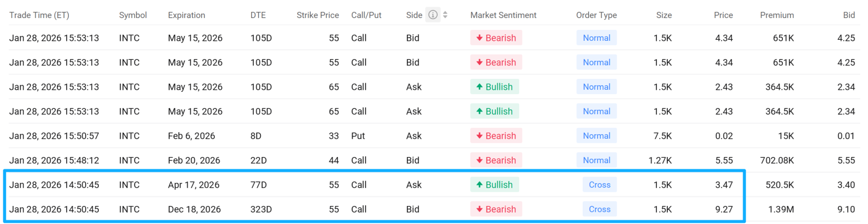Select the Bullish tag on Apr 17 row
The width and height of the screenshot is (868, 224).
tap(494, 185)
